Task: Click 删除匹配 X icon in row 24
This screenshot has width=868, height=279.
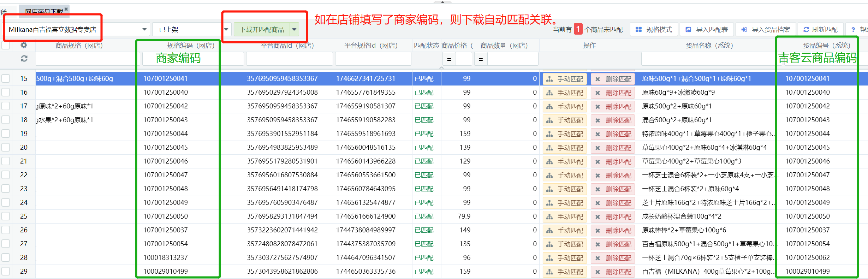Action: point(598,203)
